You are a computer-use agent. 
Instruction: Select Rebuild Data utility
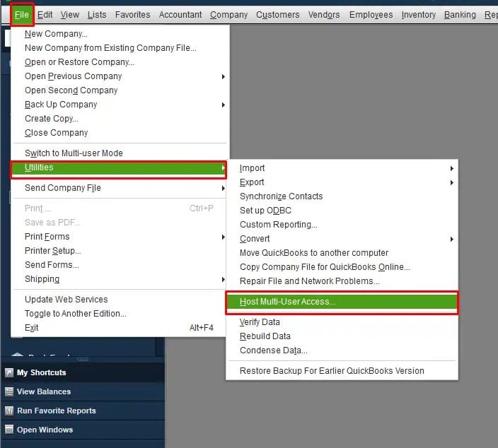342,336
